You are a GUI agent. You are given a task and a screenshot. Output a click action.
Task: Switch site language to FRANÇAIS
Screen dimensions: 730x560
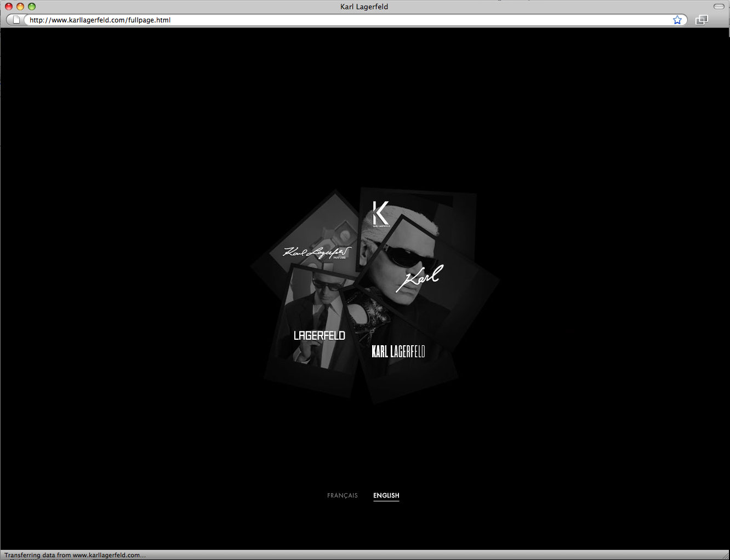[x=343, y=495]
